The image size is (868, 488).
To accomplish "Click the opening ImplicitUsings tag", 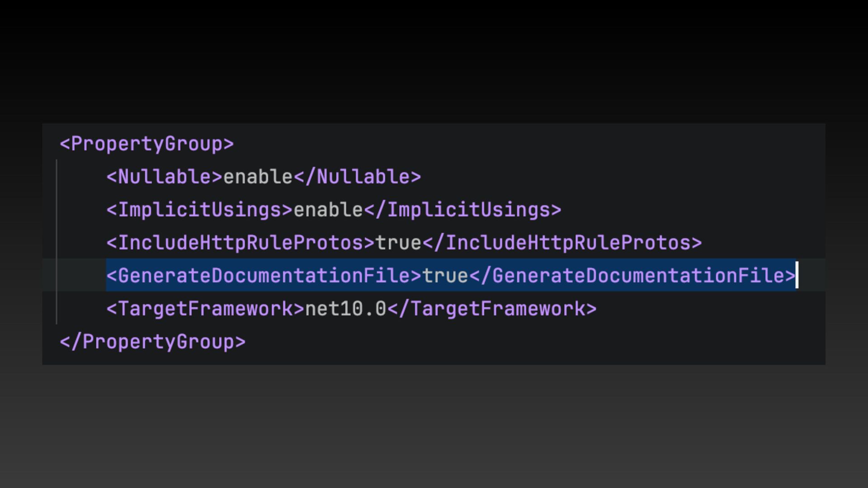I will click(199, 210).
